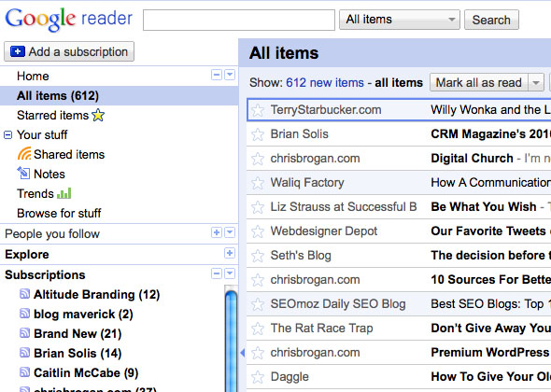Click the Notes pencil icon

click(x=23, y=173)
